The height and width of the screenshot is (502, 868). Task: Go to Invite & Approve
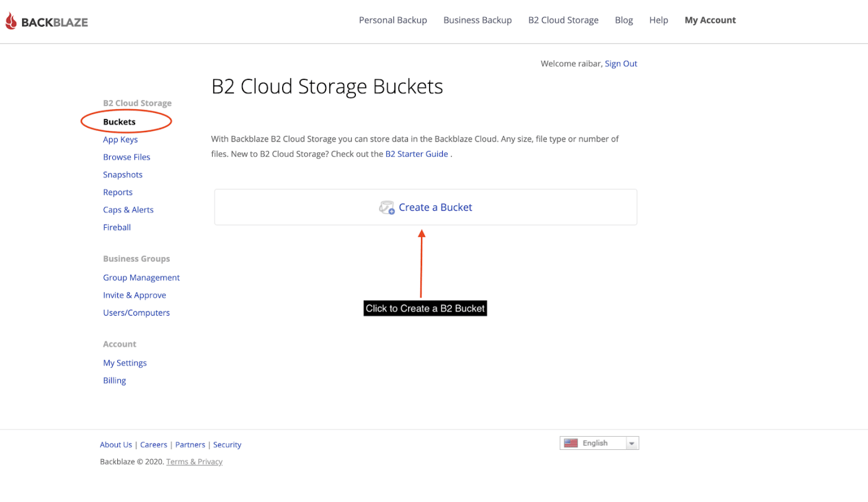point(135,295)
